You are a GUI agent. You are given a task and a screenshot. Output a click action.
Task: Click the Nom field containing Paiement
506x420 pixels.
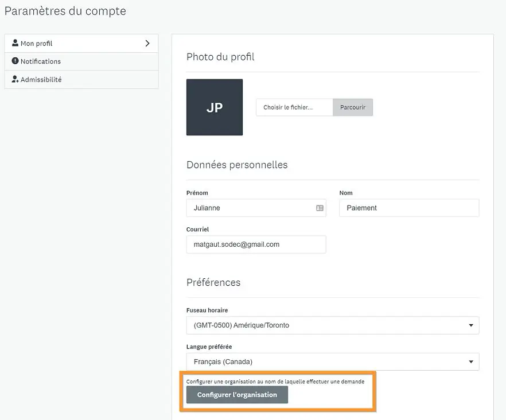(x=408, y=208)
